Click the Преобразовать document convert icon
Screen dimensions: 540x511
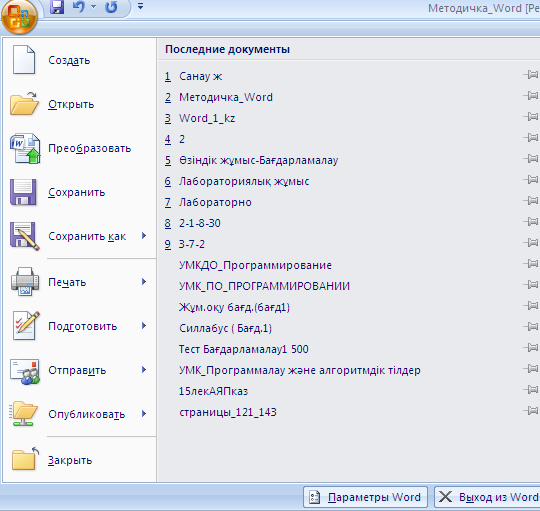point(25,148)
